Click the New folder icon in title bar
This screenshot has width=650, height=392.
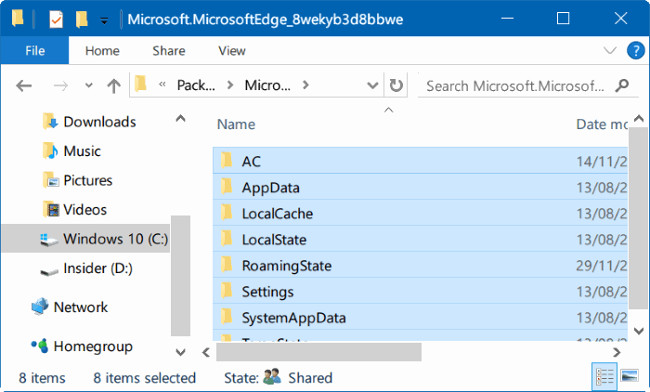tap(82, 19)
